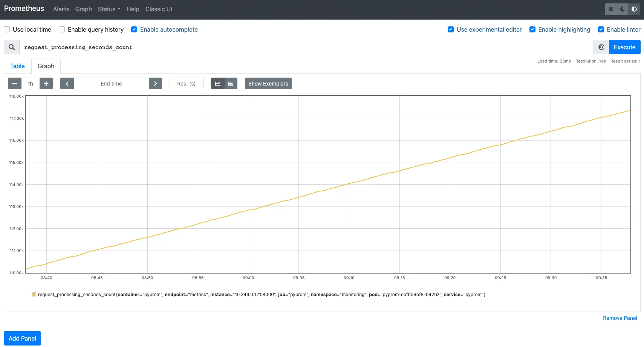This screenshot has height=347, width=644.
Task: Select the dark theme moon icon
Action: pyautogui.click(x=623, y=9)
